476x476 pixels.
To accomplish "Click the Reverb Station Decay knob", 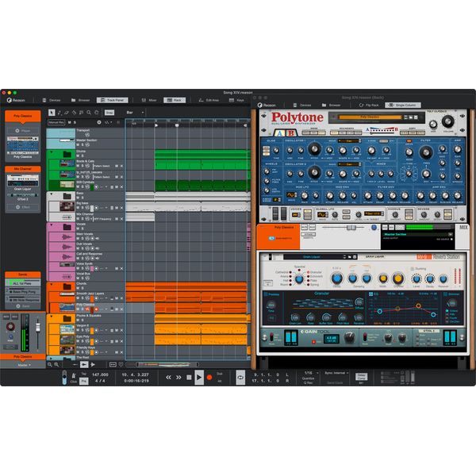I will (x=336, y=278).
